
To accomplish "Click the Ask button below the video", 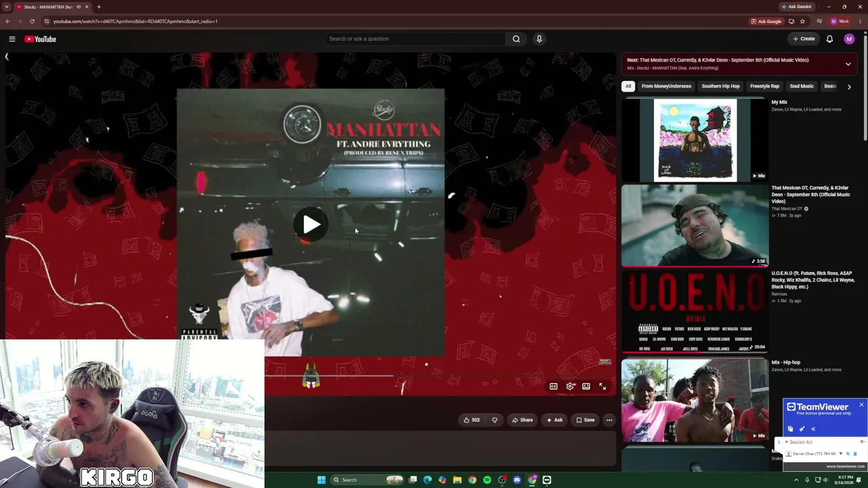I will click(554, 420).
